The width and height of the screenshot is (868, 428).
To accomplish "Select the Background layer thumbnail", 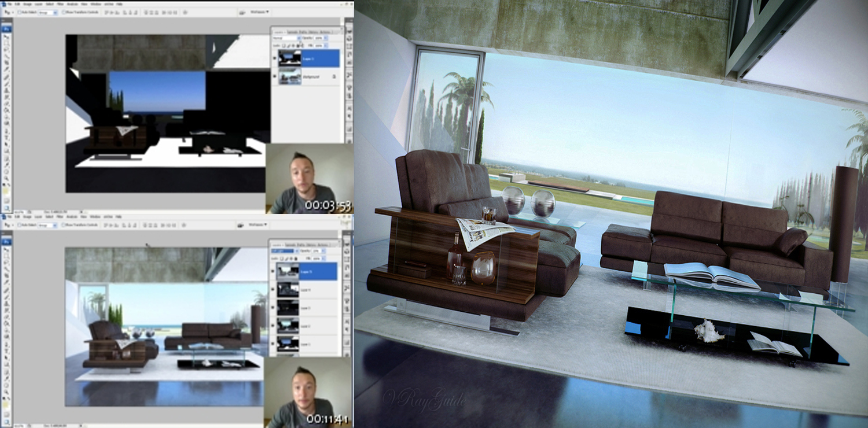I will point(290,76).
